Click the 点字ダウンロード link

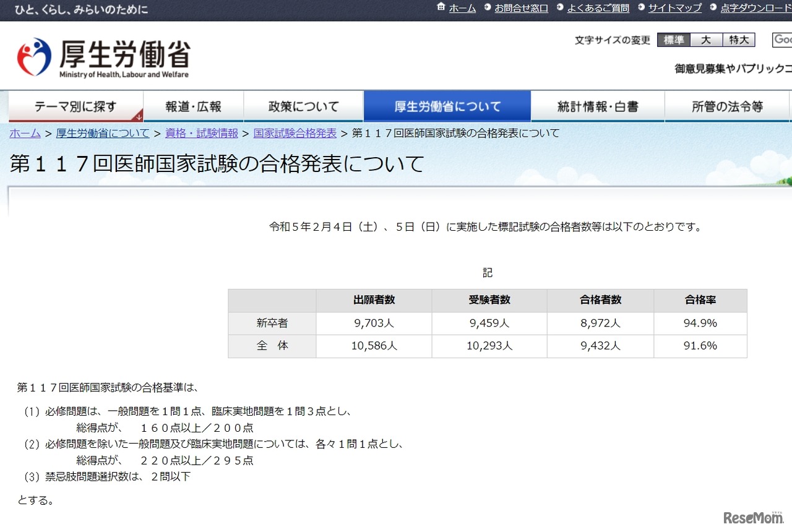755,8
